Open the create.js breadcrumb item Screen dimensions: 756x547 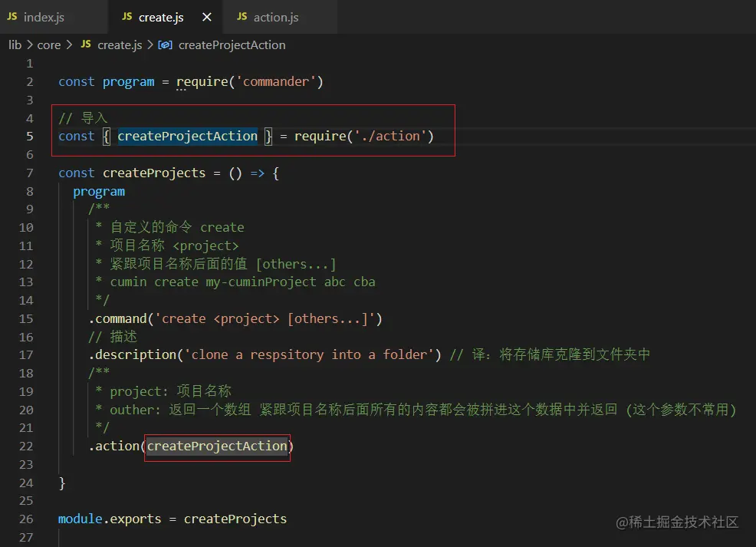(120, 44)
